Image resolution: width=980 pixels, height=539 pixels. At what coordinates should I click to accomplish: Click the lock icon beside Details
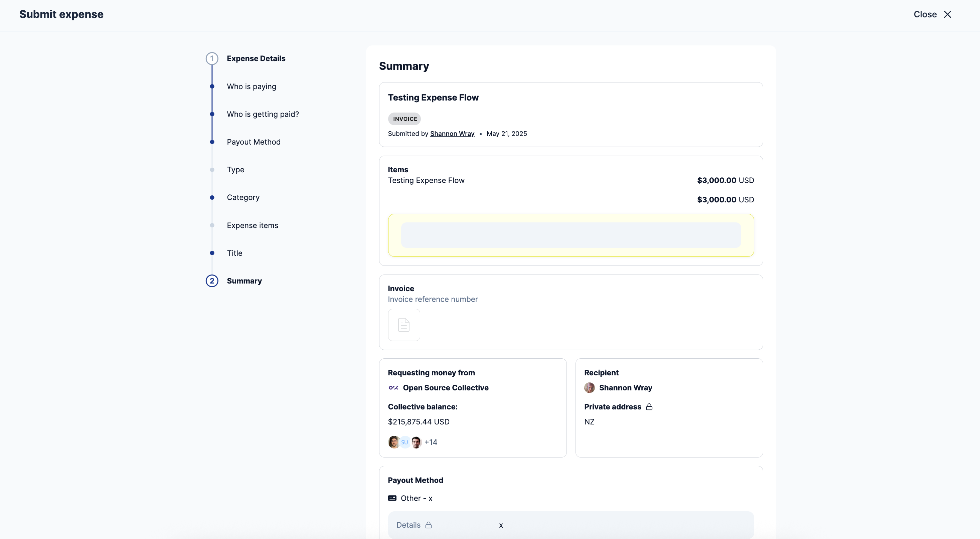point(428,525)
